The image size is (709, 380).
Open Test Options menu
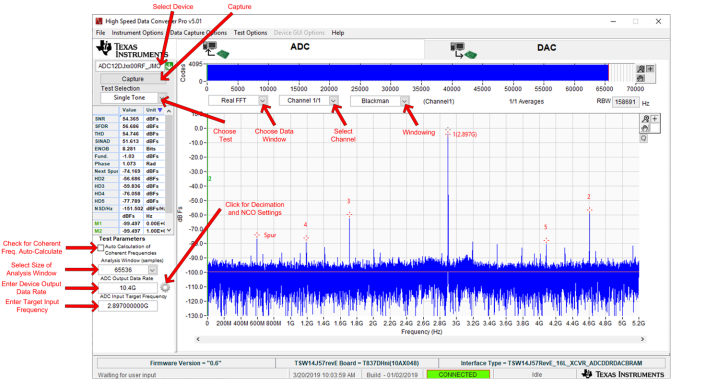click(250, 33)
